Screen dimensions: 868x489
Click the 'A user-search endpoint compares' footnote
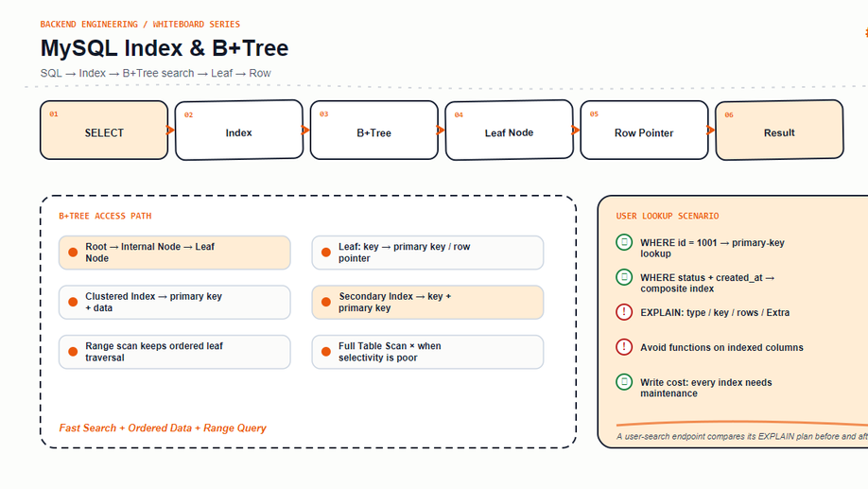[x=742, y=436]
